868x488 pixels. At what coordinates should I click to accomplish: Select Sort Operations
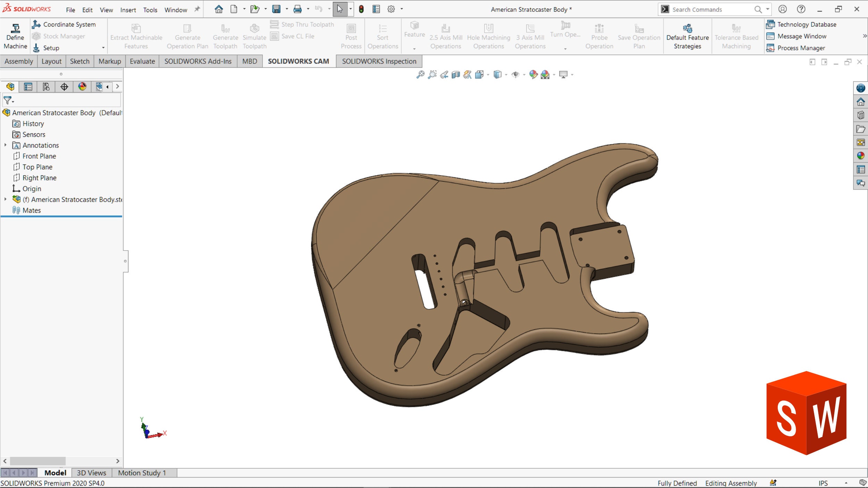[382, 35]
